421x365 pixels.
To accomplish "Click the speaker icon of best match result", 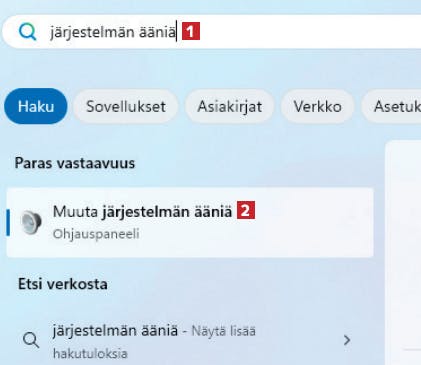I will [31, 222].
